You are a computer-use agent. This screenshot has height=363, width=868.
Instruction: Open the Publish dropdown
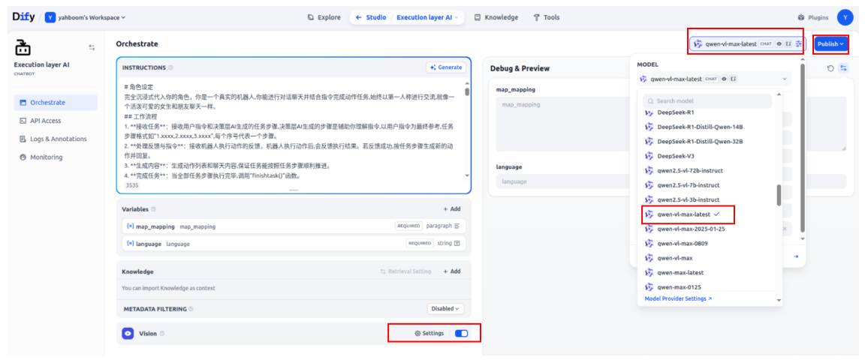point(831,43)
